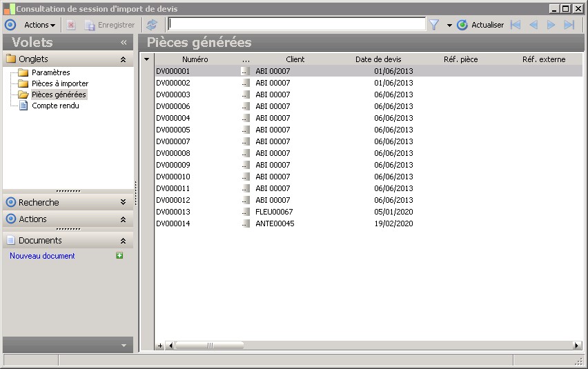The image size is (588, 369).
Task: Go to previous record arrow icon
Action: tap(533, 25)
